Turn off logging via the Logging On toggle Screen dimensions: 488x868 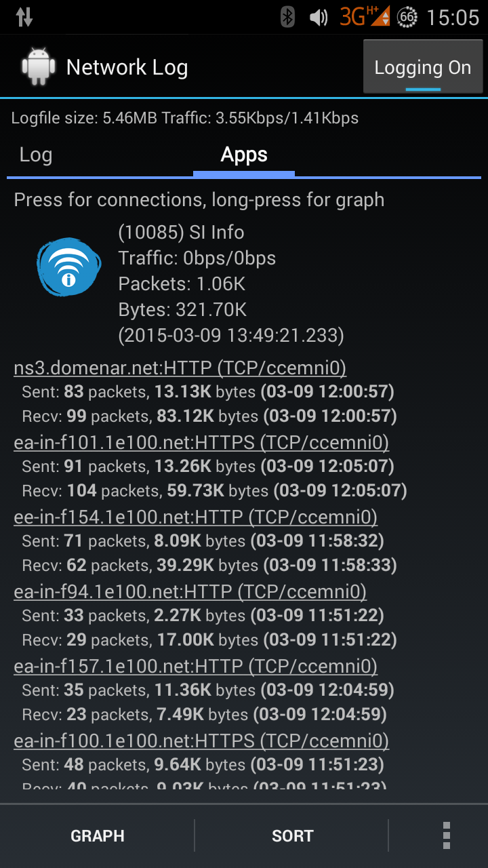click(x=423, y=66)
